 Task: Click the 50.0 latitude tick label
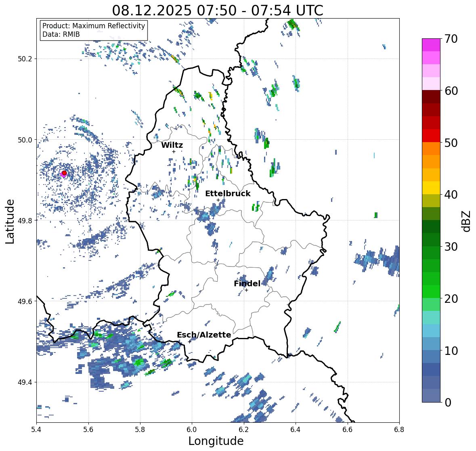pyautogui.click(x=26, y=140)
